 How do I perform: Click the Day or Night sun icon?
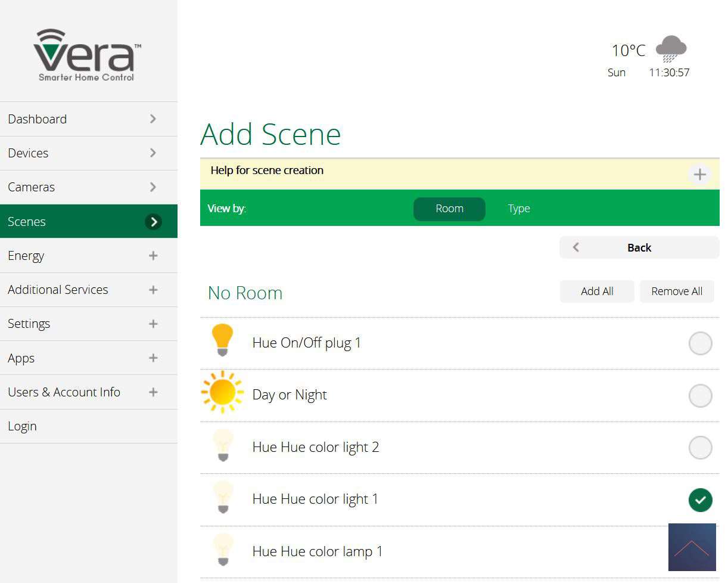tap(222, 392)
